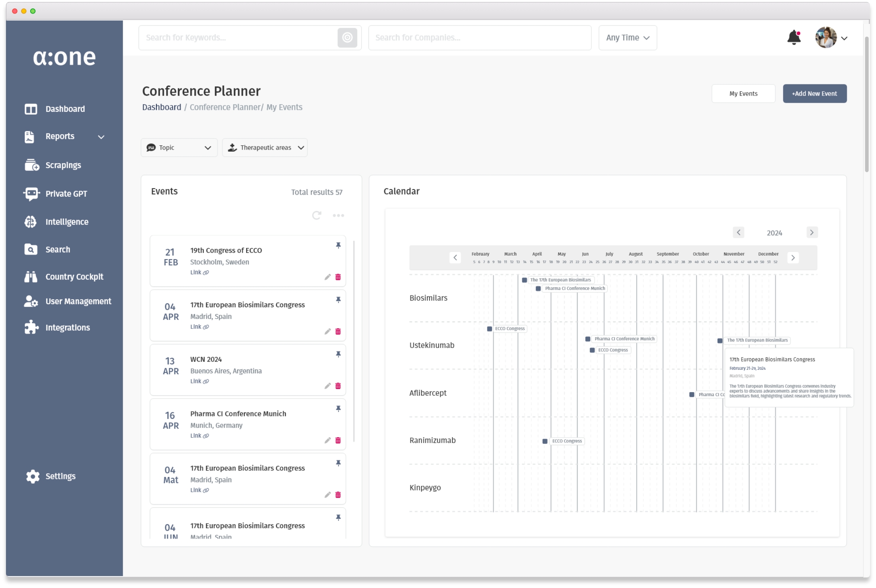Open Scrapings in the sidebar
The image size is (876, 588).
tap(63, 165)
